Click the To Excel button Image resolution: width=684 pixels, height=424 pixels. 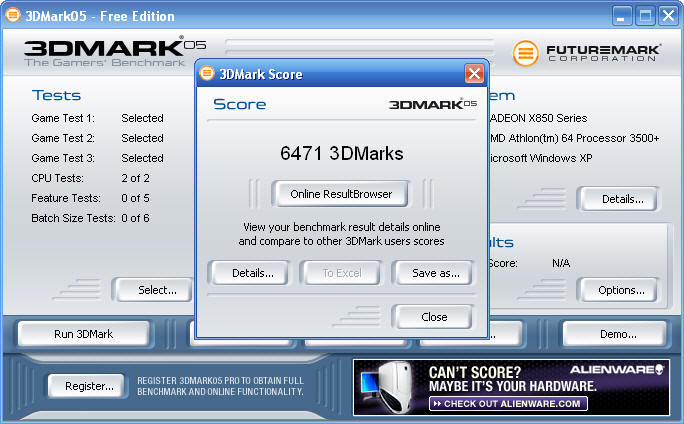tap(341, 273)
